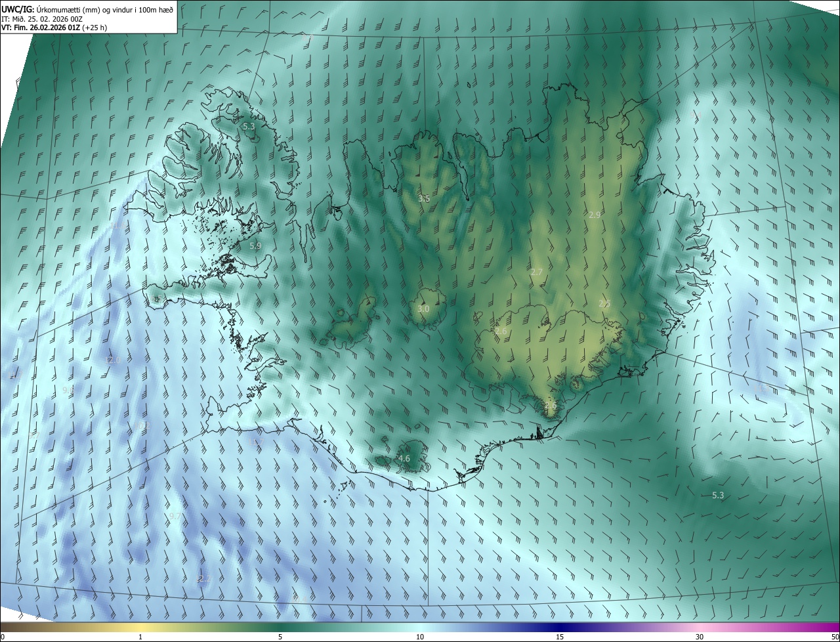
Task: Click the 'VT: Fim. 26.02.2026 01Z (+25 h)' line
Action: tap(54, 28)
